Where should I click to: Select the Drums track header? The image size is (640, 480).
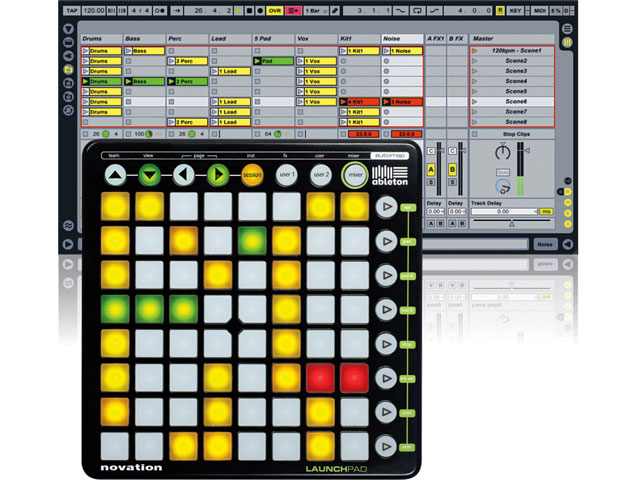[x=102, y=39]
